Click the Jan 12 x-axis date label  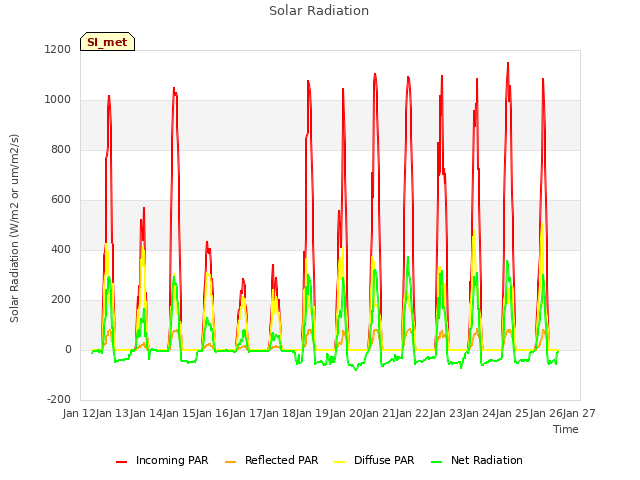79,413
